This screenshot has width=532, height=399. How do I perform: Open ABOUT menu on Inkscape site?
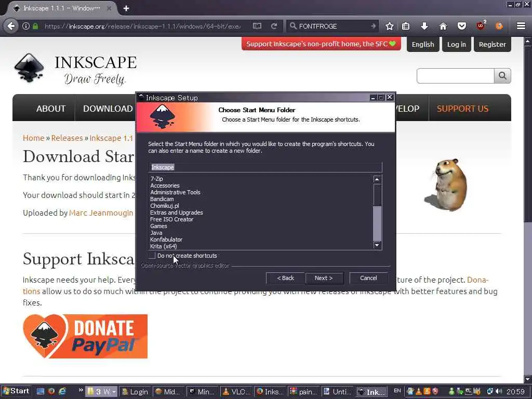tap(51, 109)
